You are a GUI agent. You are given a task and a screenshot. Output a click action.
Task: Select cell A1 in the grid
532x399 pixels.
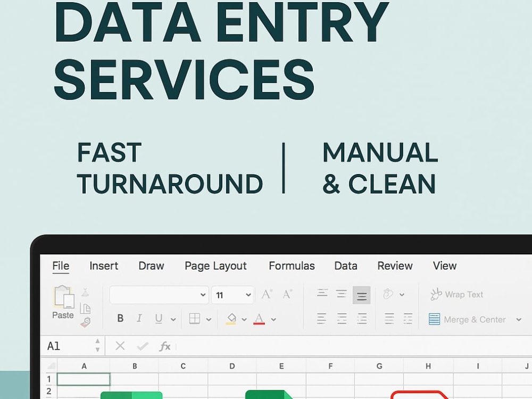[x=84, y=379]
